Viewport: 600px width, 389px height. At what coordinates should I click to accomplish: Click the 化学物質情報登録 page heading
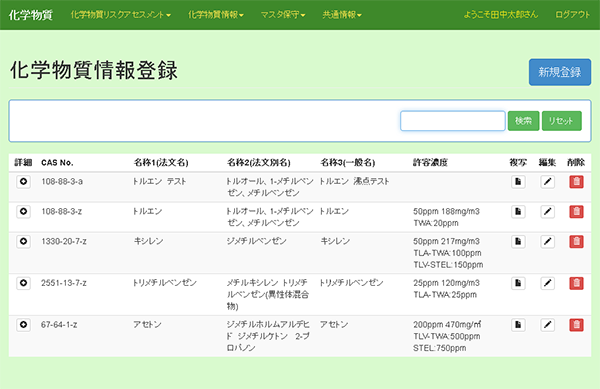pyautogui.click(x=94, y=70)
